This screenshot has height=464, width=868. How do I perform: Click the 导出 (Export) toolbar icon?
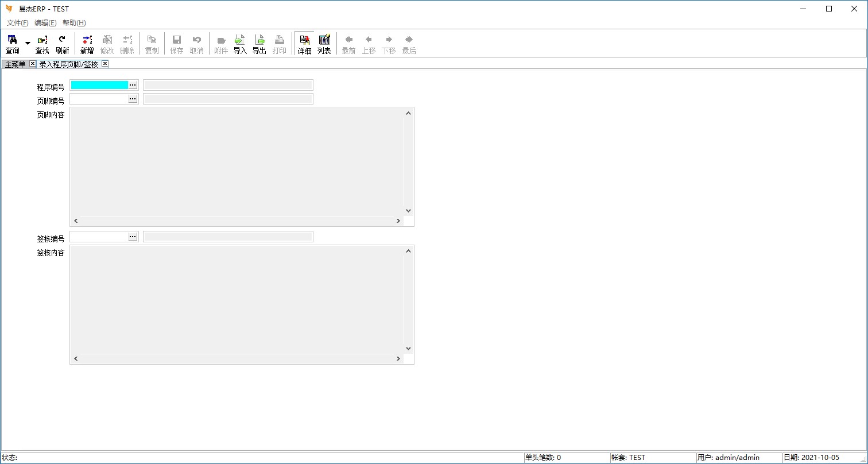click(x=259, y=44)
